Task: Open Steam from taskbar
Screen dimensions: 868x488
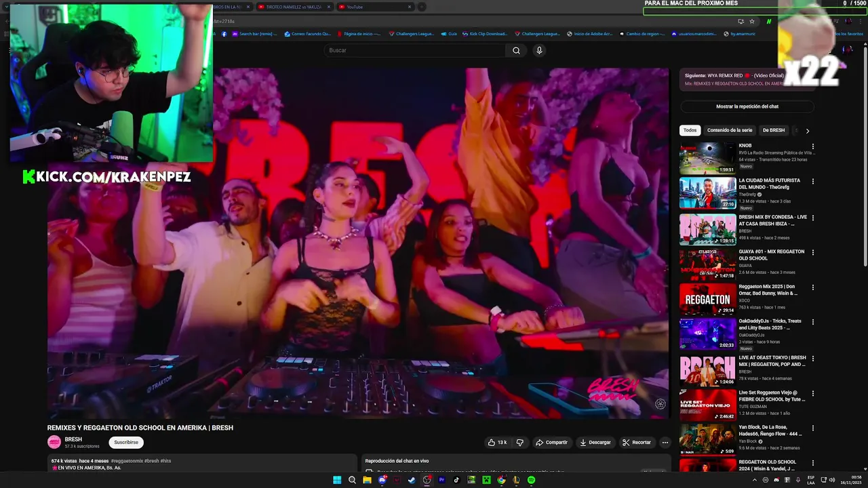Action: coord(412,480)
